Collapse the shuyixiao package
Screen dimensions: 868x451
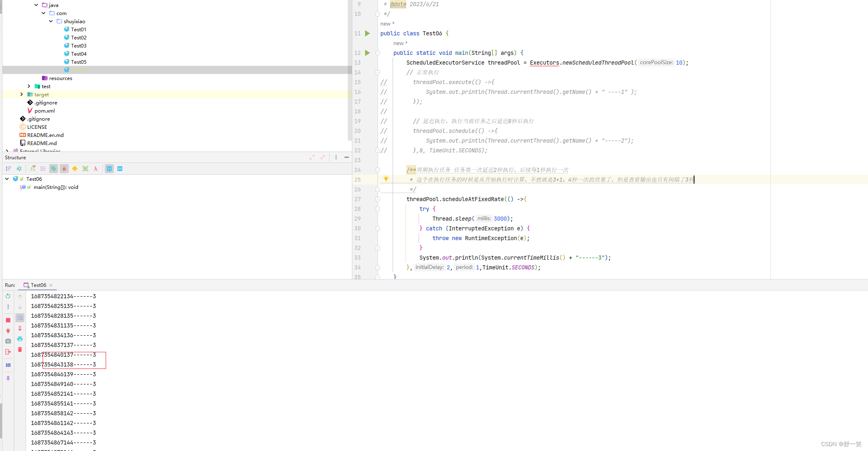point(51,21)
